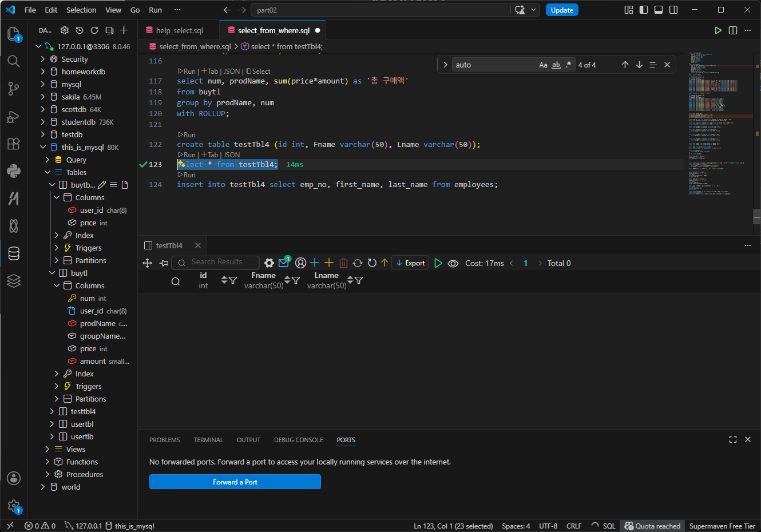Toggle Match Whole Word in the find widget
Screen dimensions: 761x532
coord(556,65)
